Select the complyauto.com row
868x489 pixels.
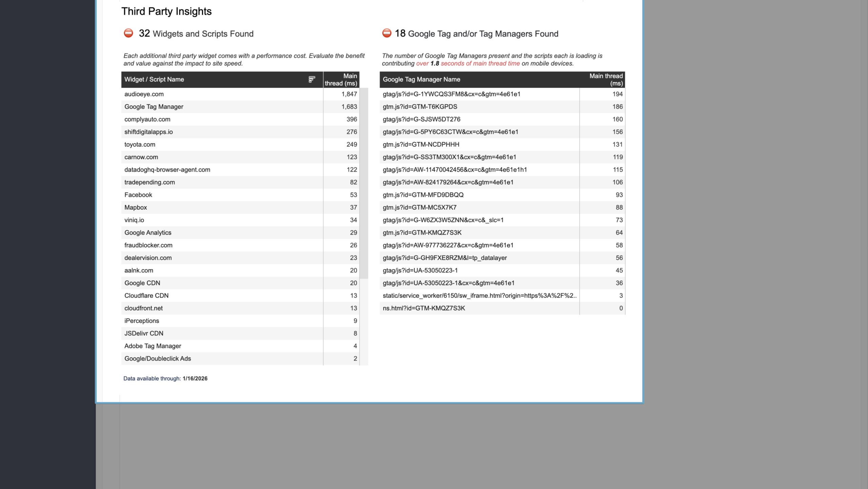[240, 119]
